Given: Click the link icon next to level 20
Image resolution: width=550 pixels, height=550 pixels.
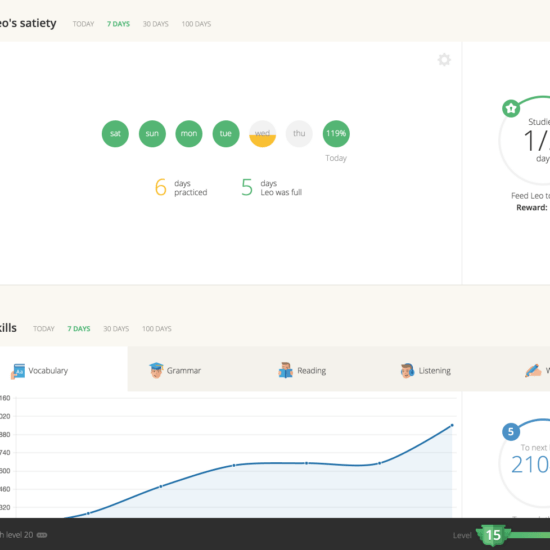Looking at the screenshot, I should [42, 535].
